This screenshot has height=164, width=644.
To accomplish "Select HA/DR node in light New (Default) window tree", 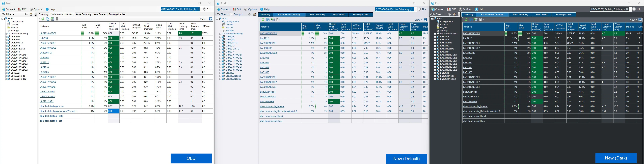I will pos(229,28).
